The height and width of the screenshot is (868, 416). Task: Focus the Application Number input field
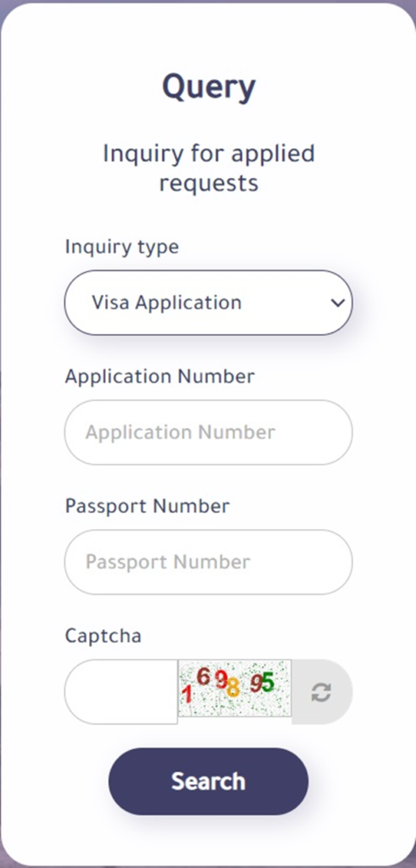(208, 432)
